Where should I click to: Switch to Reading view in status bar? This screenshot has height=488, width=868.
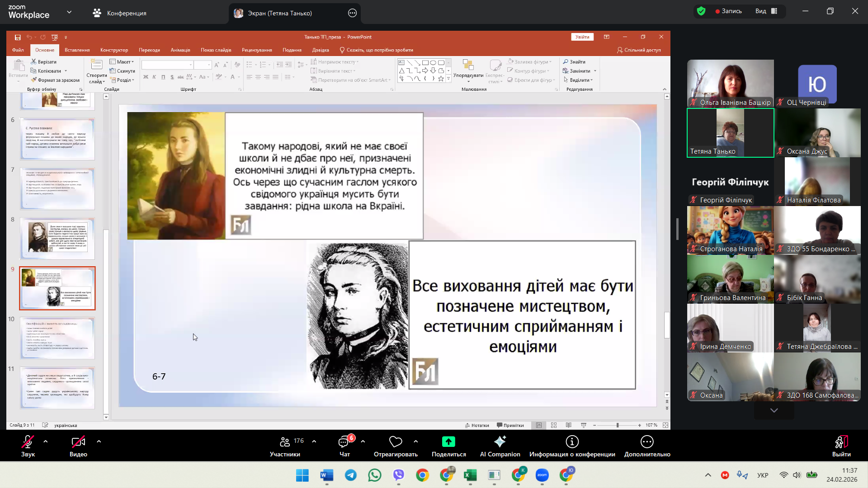point(569,425)
